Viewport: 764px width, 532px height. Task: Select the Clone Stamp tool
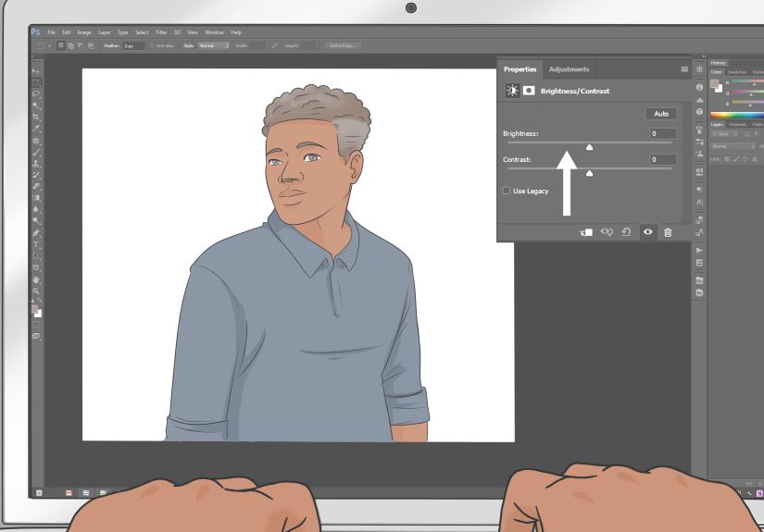tap(36, 164)
